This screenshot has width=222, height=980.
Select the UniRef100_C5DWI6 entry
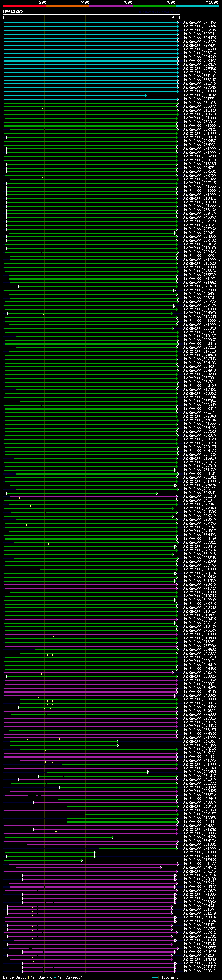coord(199,619)
